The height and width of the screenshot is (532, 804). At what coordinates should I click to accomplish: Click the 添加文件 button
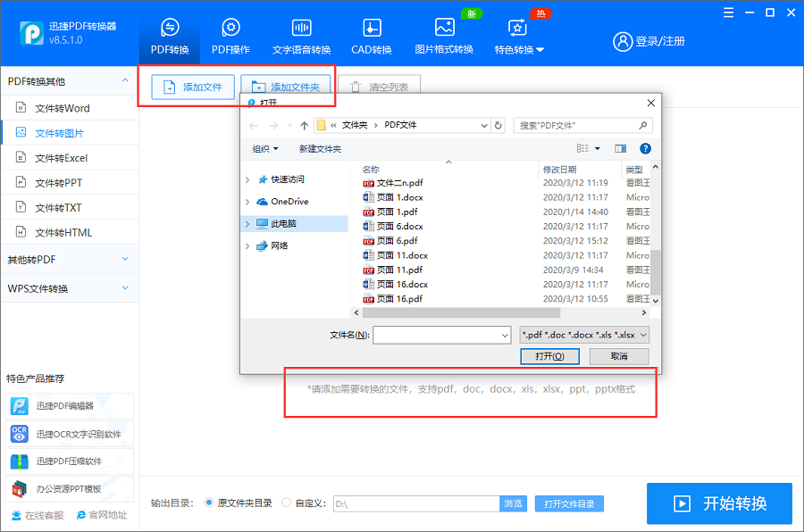[193, 87]
